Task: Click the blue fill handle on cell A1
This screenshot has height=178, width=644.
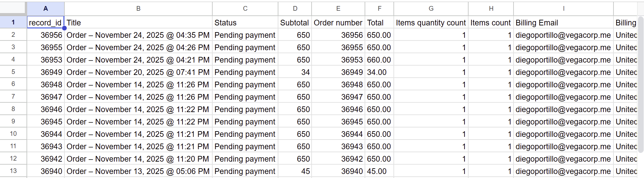Action: click(x=64, y=28)
